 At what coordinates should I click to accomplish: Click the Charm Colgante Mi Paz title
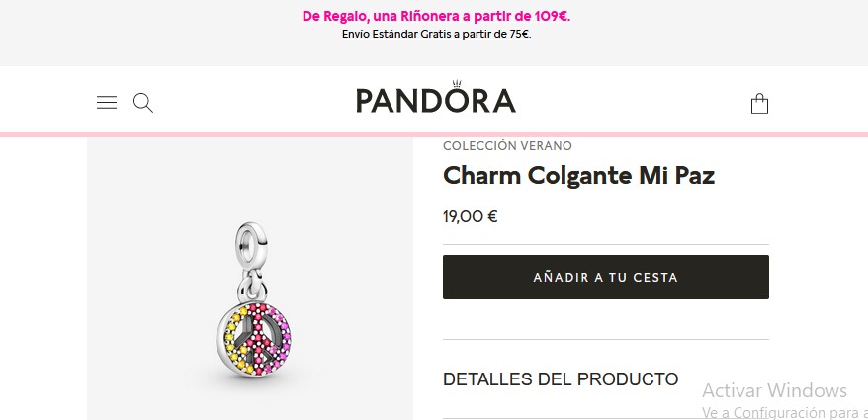(579, 176)
